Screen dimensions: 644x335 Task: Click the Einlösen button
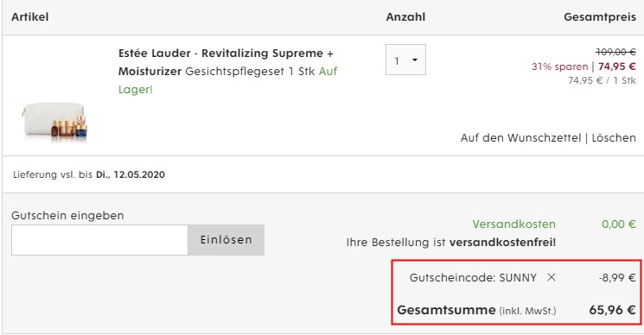point(226,240)
